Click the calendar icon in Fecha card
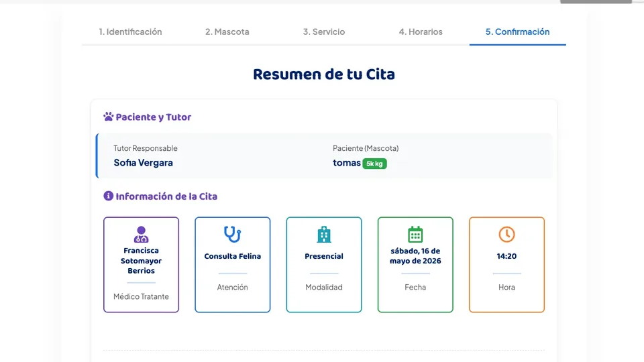The image size is (644, 362). [415, 235]
